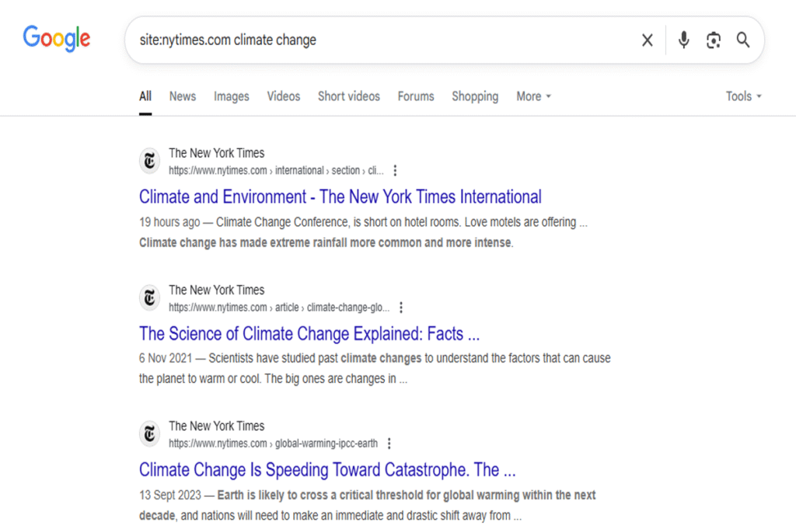Open search by image camera icon
796x532 pixels.
(714, 40)
